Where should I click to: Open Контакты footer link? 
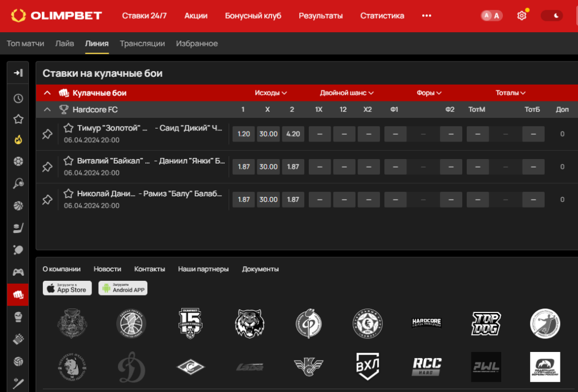coord(150,269)
